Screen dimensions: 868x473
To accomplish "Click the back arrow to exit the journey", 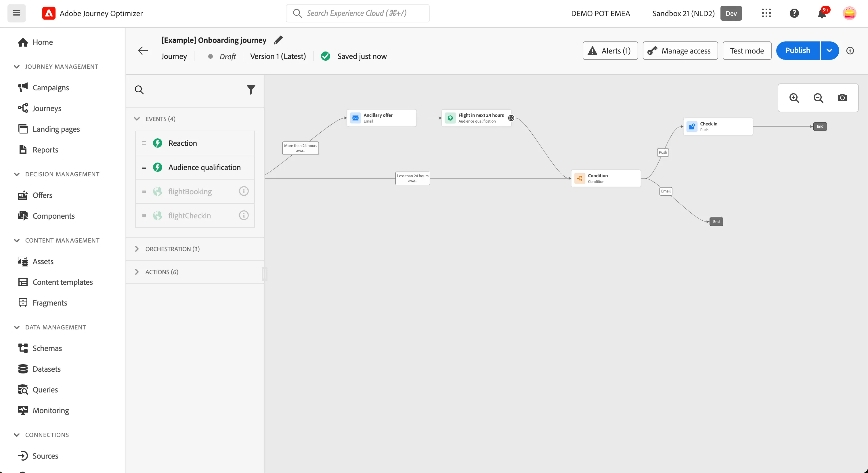I will click(x=143, y=51).
